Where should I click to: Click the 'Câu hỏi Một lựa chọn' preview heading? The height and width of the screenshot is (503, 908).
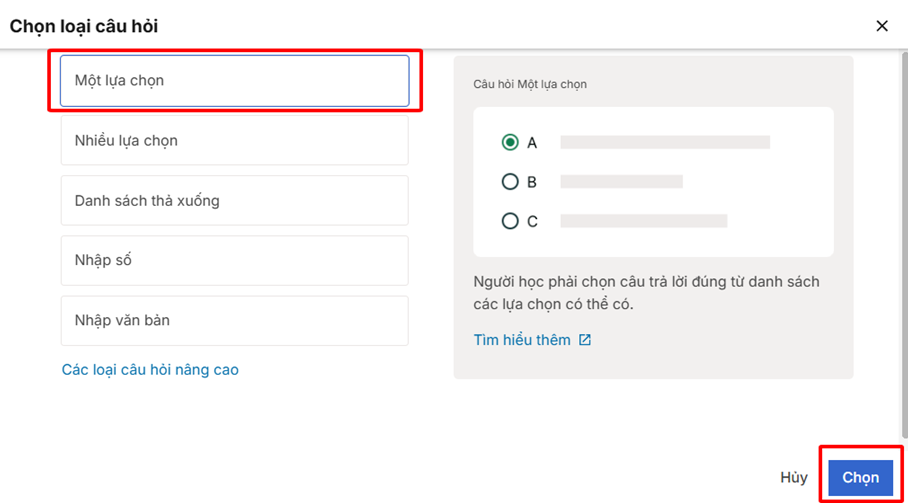coord(530,84)
